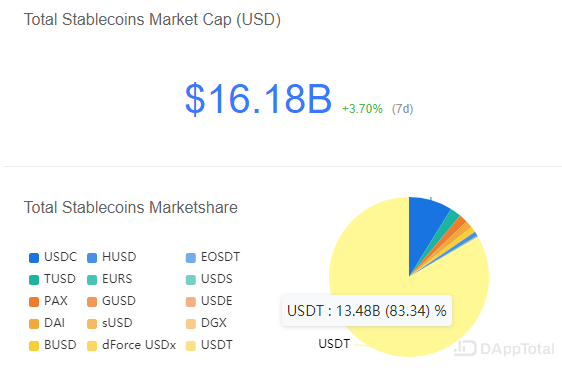Select the GUSD legend entry

(111, 301)
